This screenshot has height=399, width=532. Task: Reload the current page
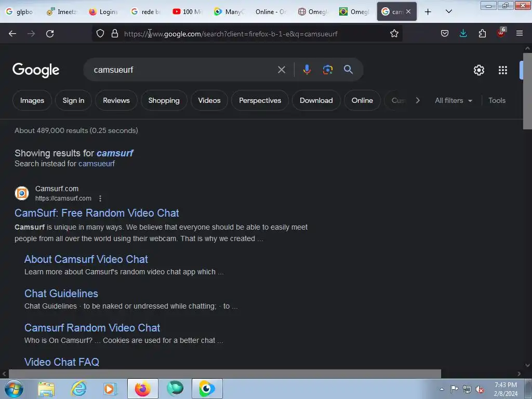coord(50,34)
